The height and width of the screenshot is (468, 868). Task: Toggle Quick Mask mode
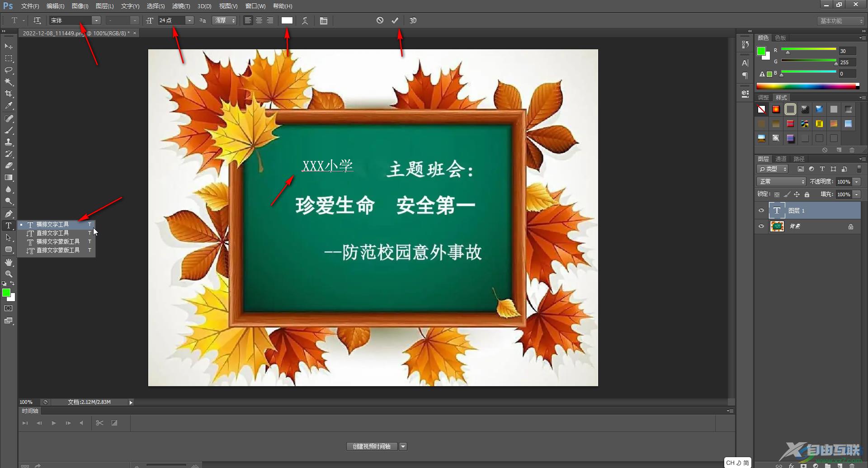point(9,308)
